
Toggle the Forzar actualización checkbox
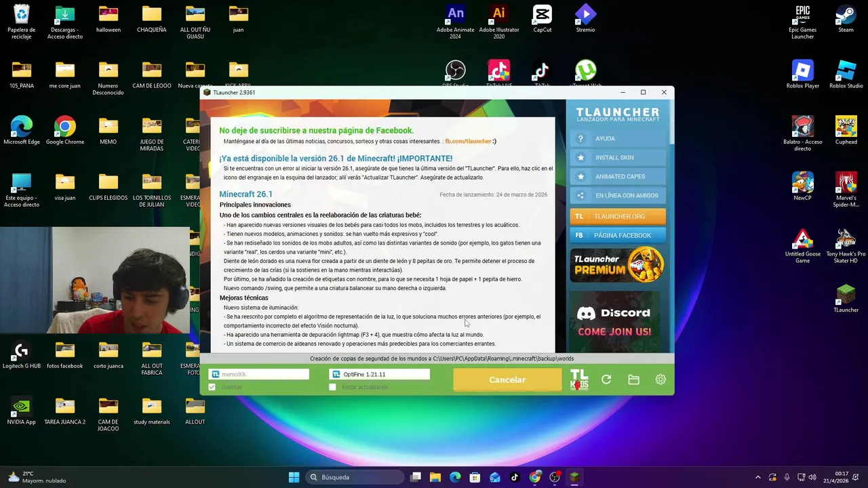point(332,387)
